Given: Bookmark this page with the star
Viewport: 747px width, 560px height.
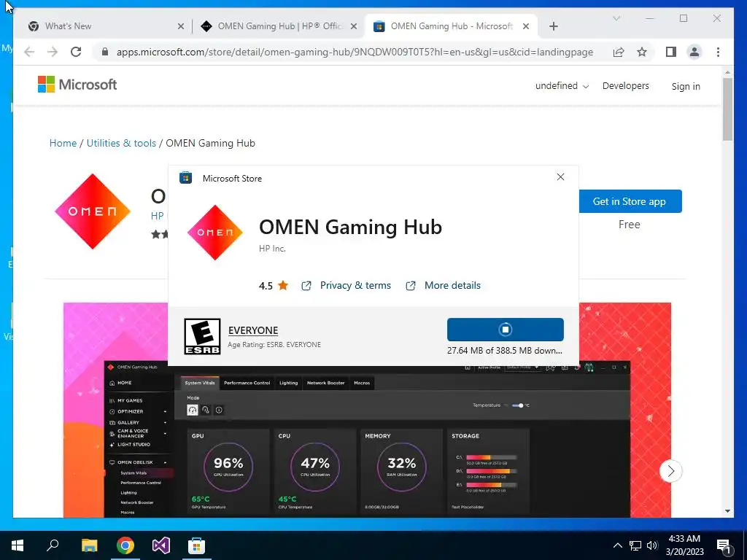Looking at the screenshot, I should pos(642,52).
